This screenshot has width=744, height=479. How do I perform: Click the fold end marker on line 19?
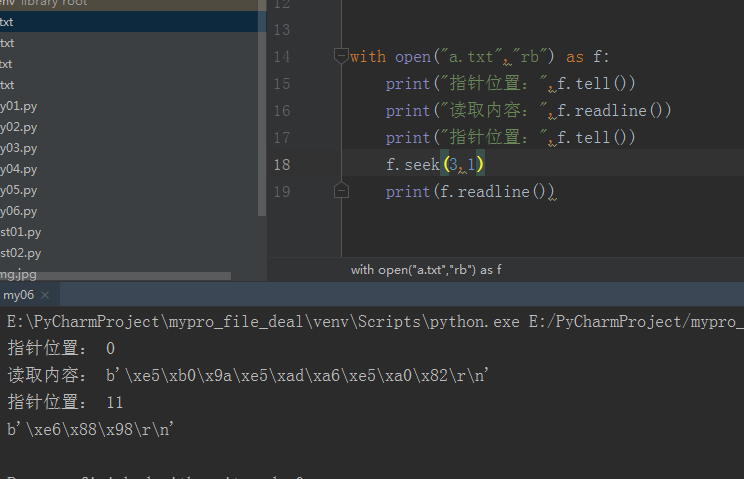point(341,191)
